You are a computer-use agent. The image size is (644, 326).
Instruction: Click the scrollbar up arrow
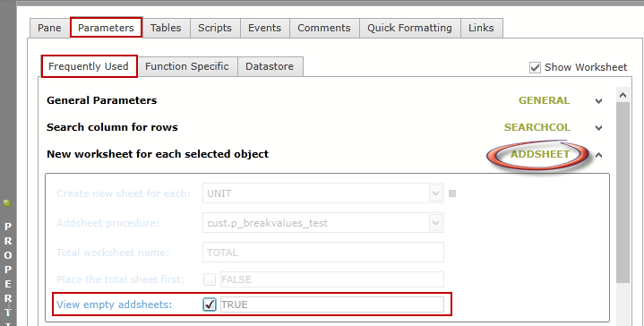click(623, 95)
